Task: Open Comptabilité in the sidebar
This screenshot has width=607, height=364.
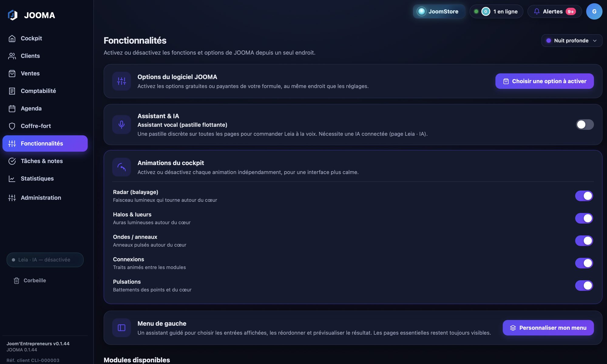Action: click(45, 91)
